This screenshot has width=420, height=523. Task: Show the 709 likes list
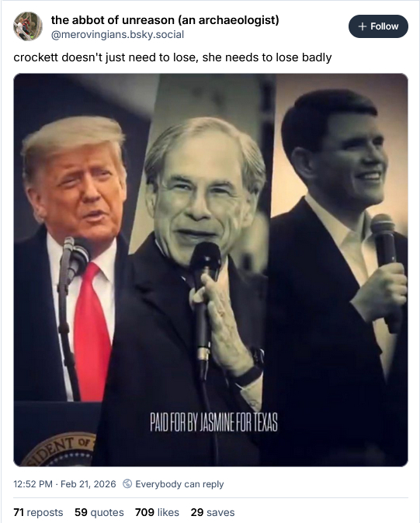[157, 512]
